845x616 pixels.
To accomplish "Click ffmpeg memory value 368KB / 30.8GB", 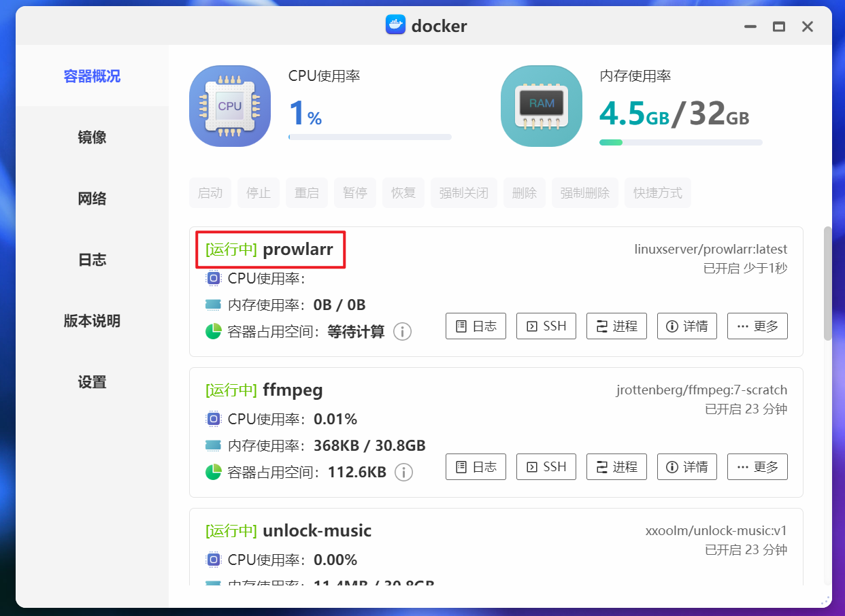I will pos(369,446).
